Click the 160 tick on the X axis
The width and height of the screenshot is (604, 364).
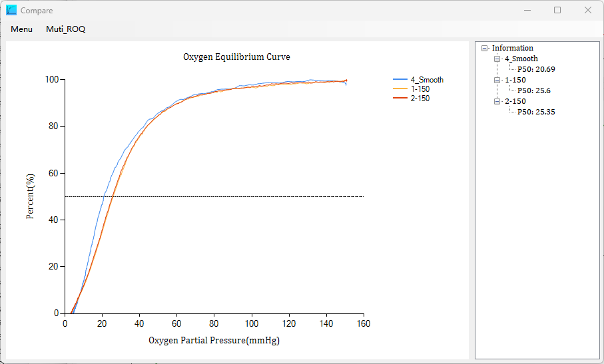coord(363,323)
